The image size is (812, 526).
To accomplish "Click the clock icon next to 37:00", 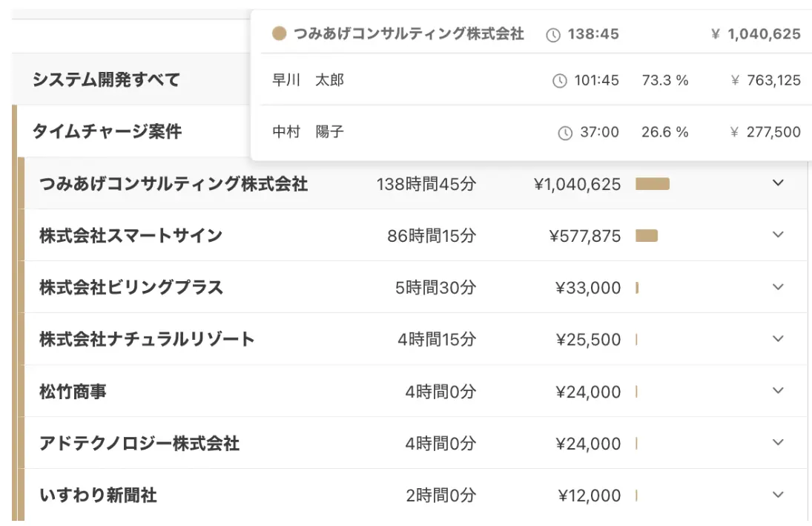I will click(x=565, y=133).
